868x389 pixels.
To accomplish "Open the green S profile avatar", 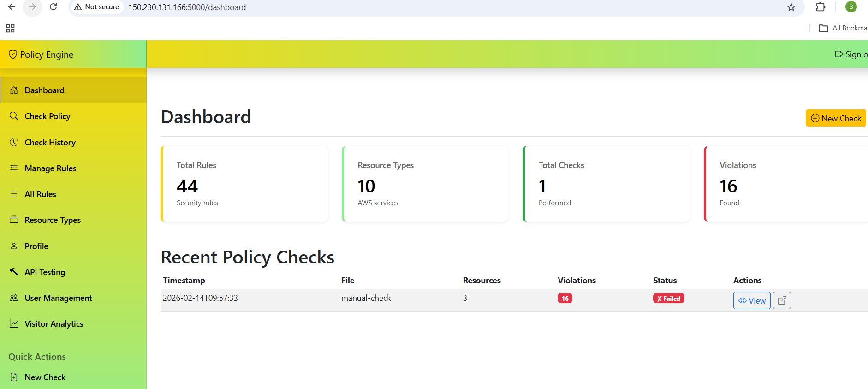I will 851,7.
